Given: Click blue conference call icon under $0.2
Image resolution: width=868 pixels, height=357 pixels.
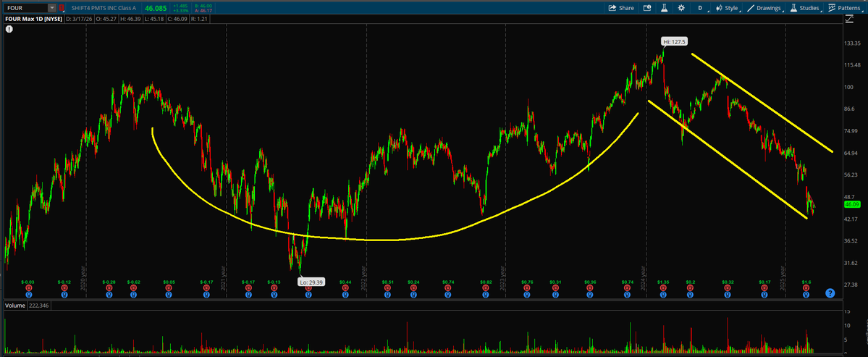Looking at the screenshot, I should point(691,295).
